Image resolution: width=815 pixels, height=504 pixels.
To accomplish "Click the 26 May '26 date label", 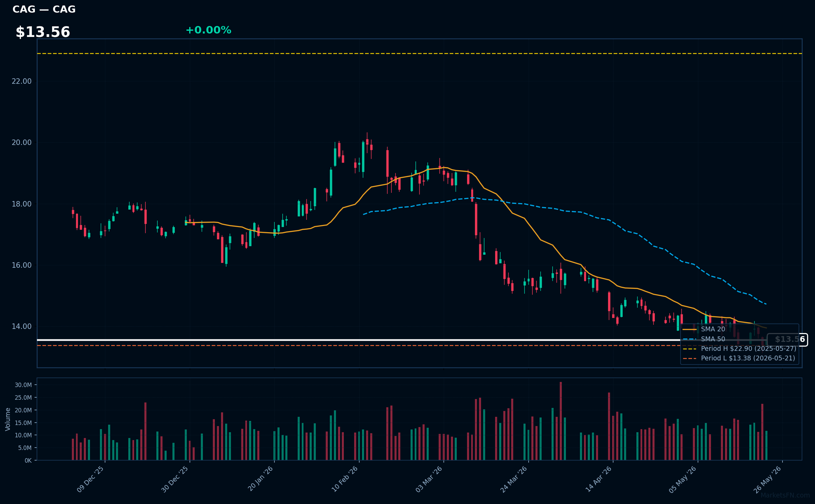I will click(768, 479).
